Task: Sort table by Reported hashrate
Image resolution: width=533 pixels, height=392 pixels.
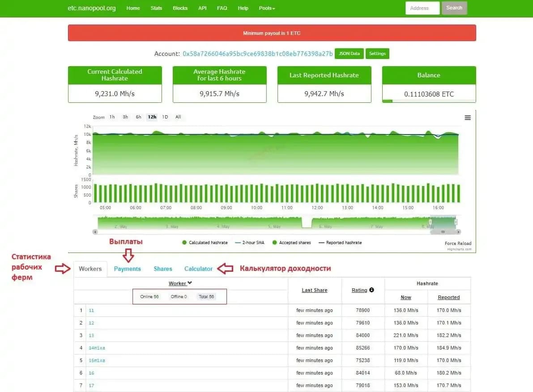Action: tap(449, 297)
